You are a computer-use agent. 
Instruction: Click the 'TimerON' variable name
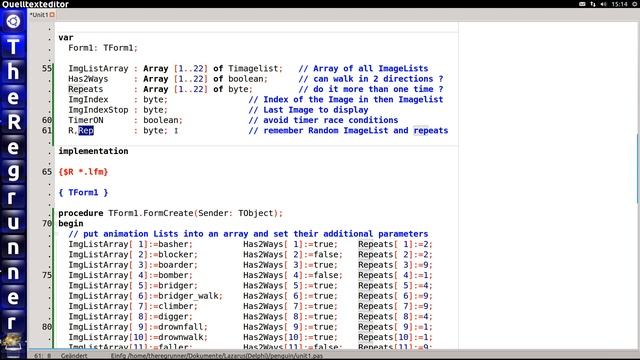point(86,120)
